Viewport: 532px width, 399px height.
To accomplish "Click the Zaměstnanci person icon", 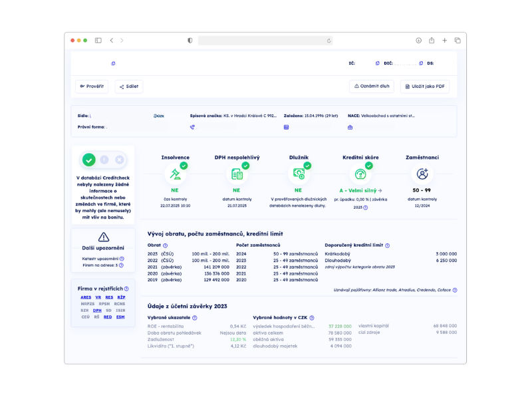I will 422,174.
